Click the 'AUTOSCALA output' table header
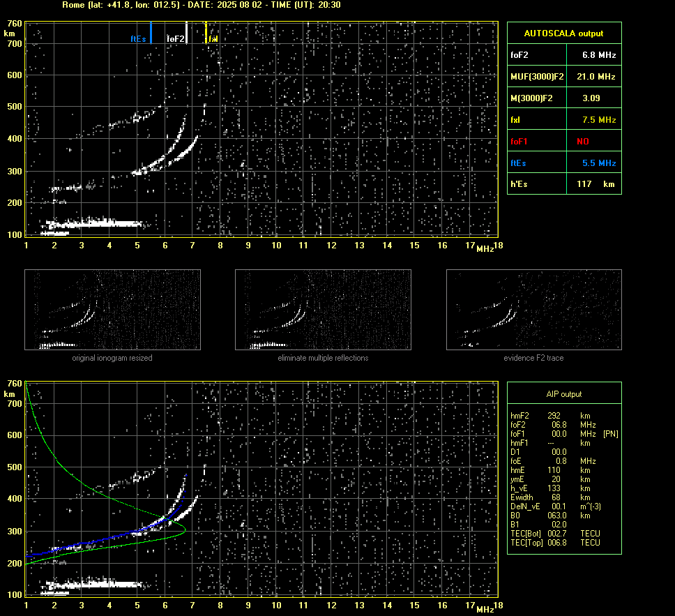Screen dimensions: 675x616 tap(564, 33)
